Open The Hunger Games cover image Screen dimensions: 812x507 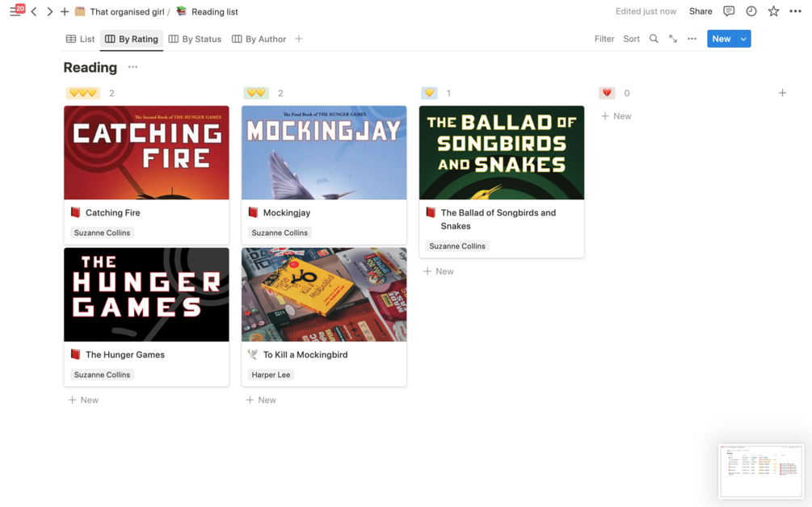(x=146, y=295)
